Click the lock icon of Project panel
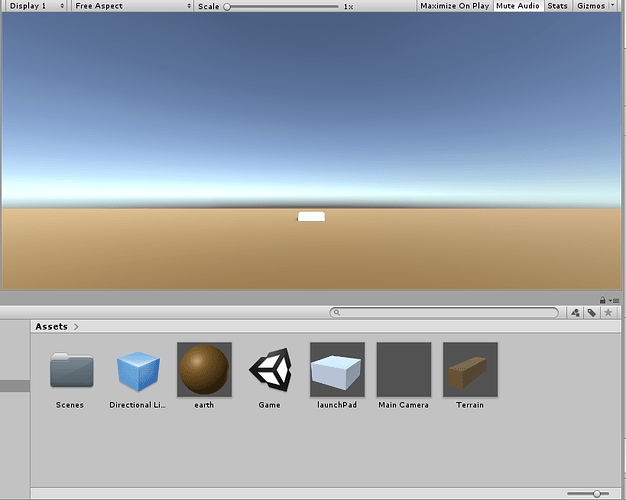This screenshot has height=500, width=626. [x=602, y=300]
